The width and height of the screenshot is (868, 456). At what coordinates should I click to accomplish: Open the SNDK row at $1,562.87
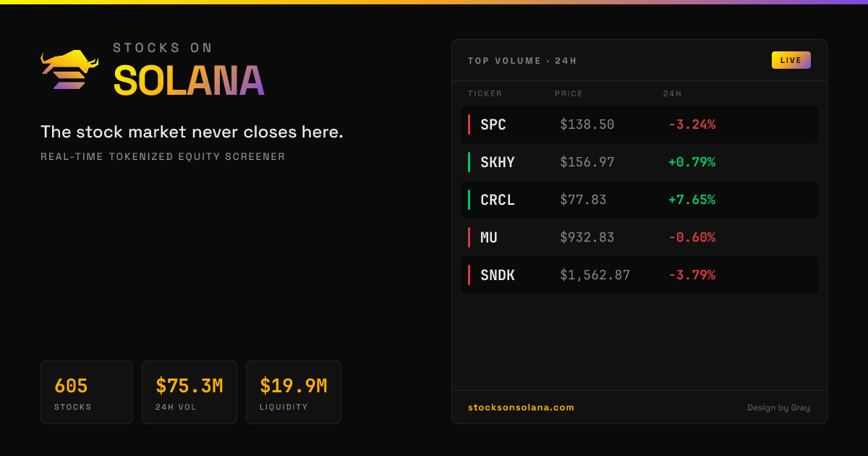coord(639,275)
